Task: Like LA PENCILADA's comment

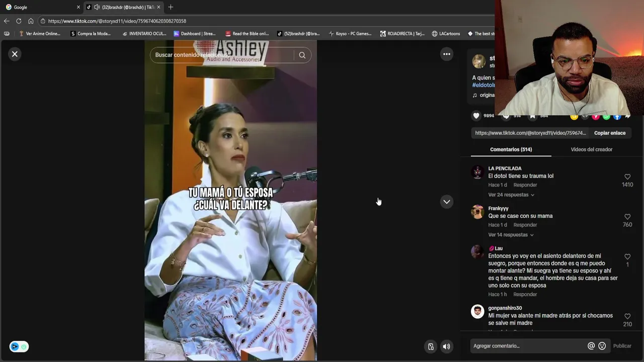Action: 627,177
